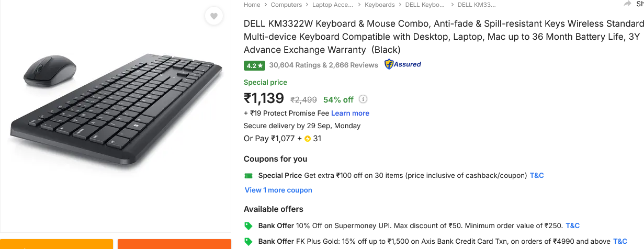
Task: Open Computers breadcrumb category
Action: click(286, 5)
